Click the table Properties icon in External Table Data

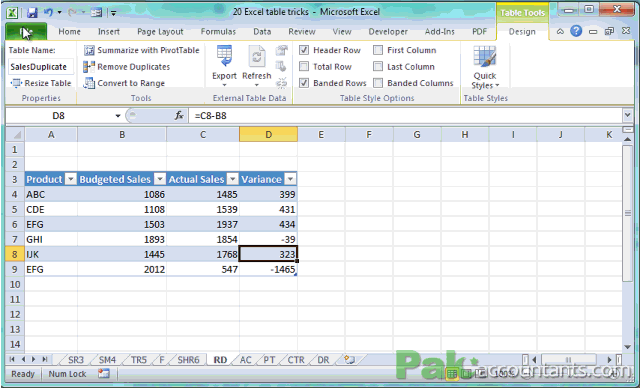point(281,50)
